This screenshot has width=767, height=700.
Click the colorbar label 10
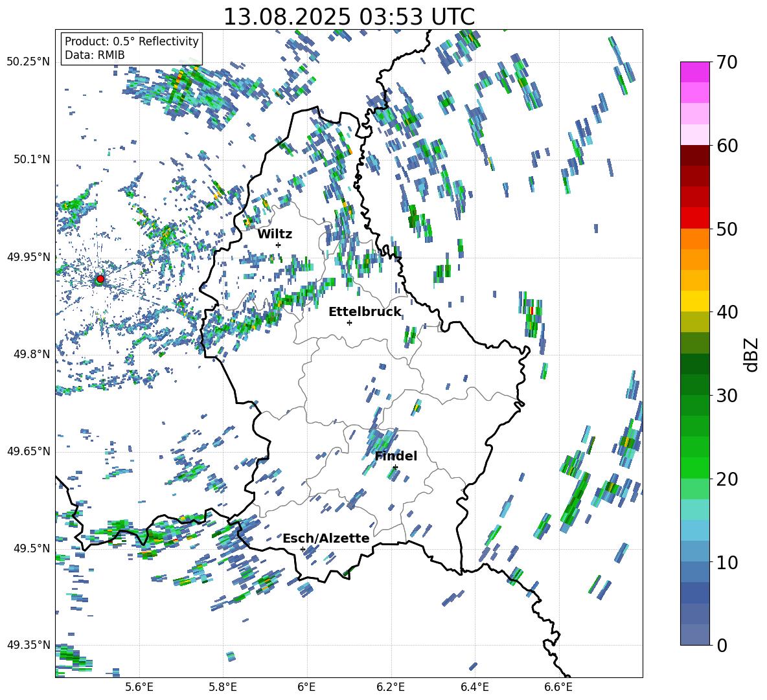click(727, 562)
